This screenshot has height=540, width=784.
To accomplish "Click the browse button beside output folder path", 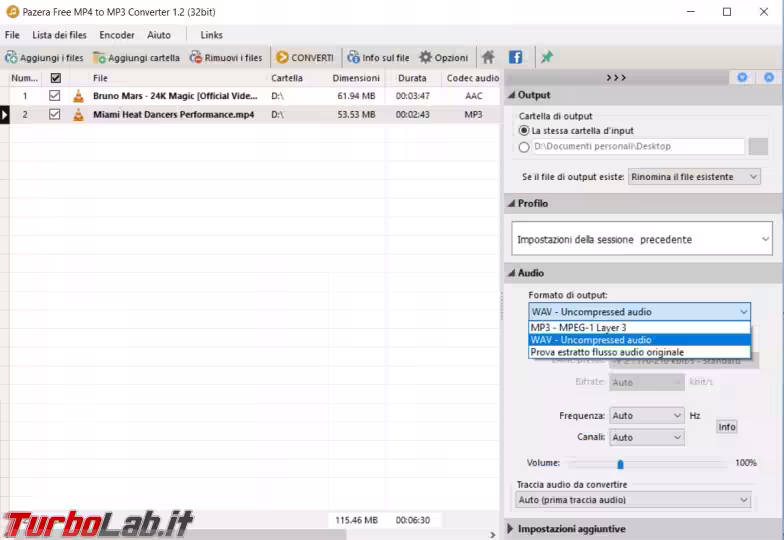I will pyautogui.click(x=758, y=146).
